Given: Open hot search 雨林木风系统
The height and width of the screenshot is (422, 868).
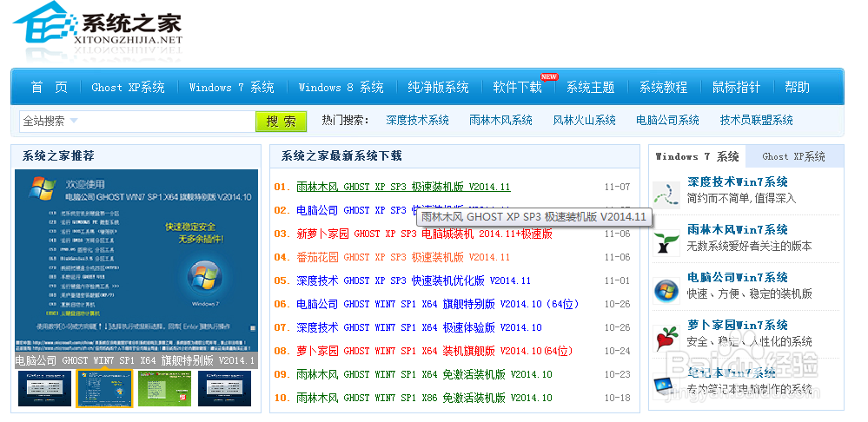Looking at the screenshot, I should click(501, 120).
